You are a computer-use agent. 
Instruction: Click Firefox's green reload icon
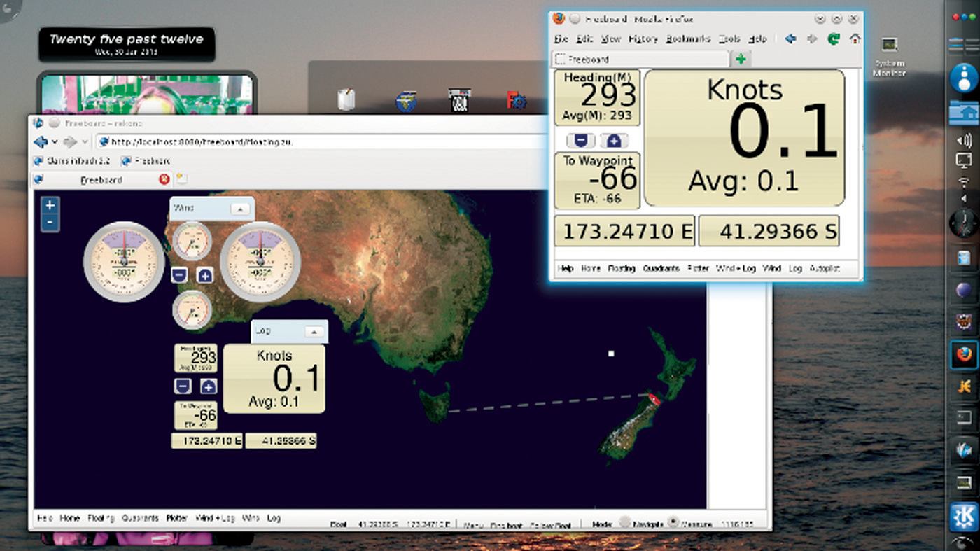[833, 39]
